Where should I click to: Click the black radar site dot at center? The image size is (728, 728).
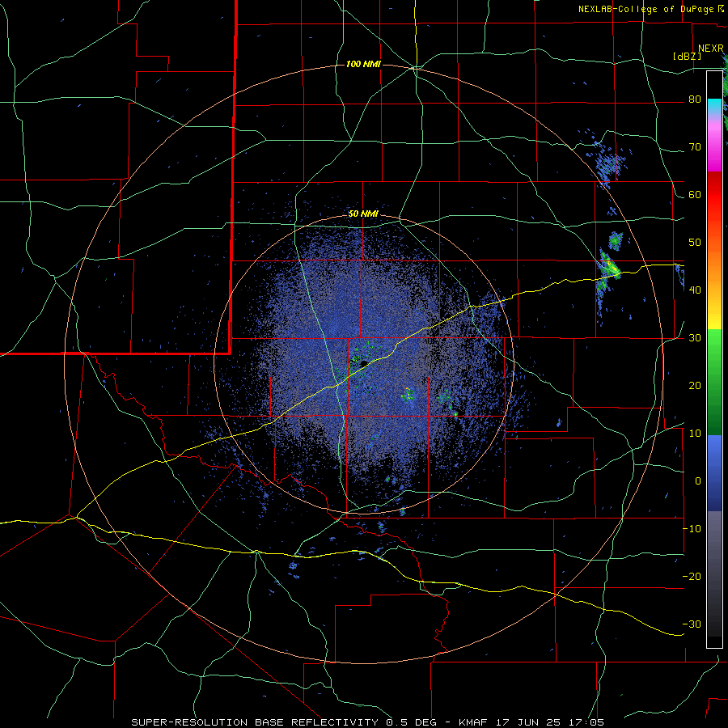click(363, 363)
